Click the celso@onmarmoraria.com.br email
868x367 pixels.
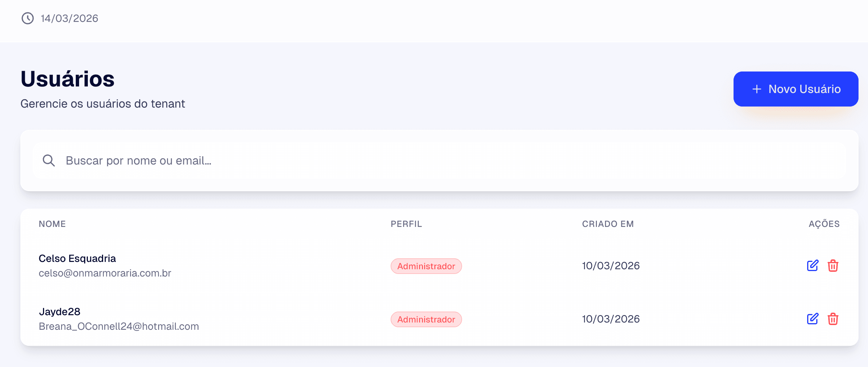click(105, 273)
